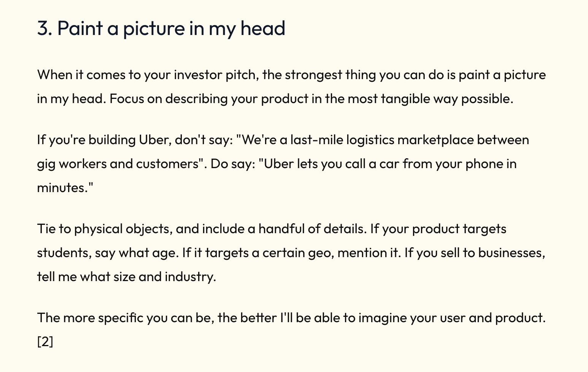Open the footnote reference [2]
The width and height of the screenshot is (588, 372).
(x=45, y=342)
